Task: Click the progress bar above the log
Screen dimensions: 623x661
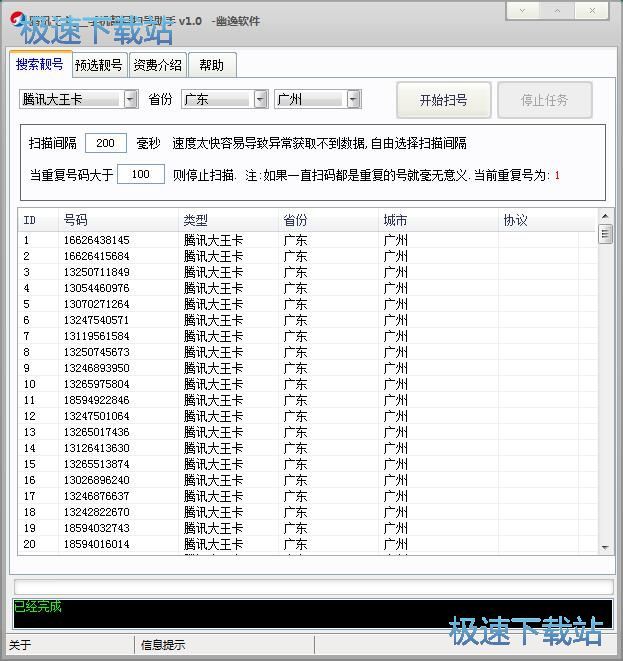Action: tap(313, 587)
